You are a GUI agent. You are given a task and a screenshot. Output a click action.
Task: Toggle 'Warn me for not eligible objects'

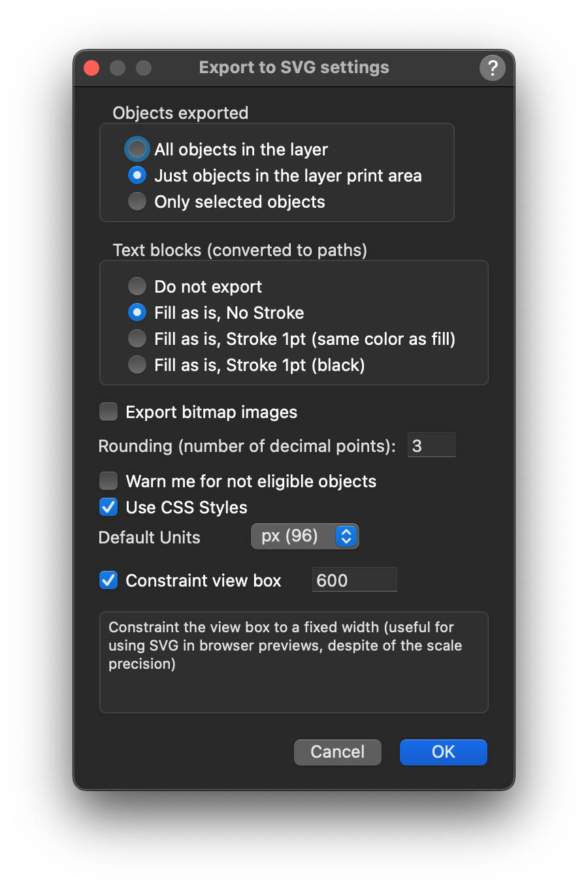click(x=108, y=481)
